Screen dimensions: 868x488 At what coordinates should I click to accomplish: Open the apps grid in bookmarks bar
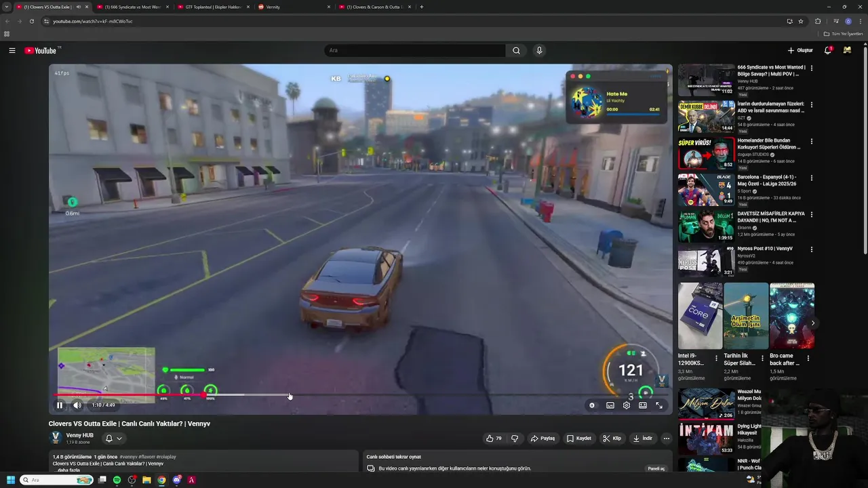7,34
